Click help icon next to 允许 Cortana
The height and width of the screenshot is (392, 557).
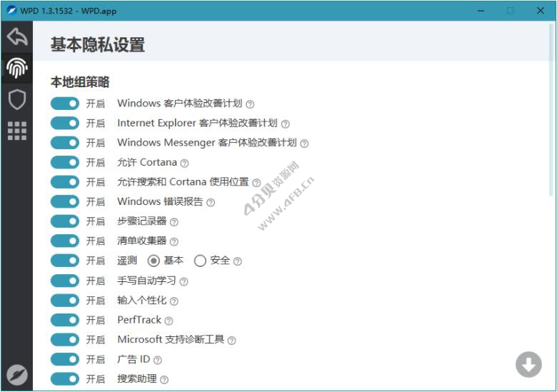coord(184,164)
